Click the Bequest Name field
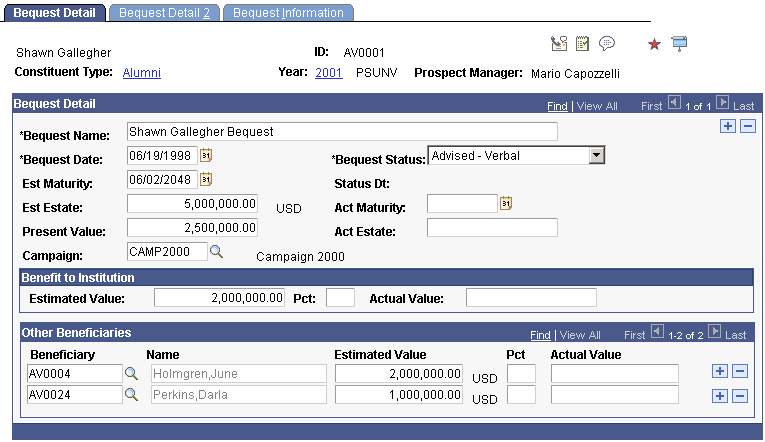 pyautogui.click(x=342, y=132)
